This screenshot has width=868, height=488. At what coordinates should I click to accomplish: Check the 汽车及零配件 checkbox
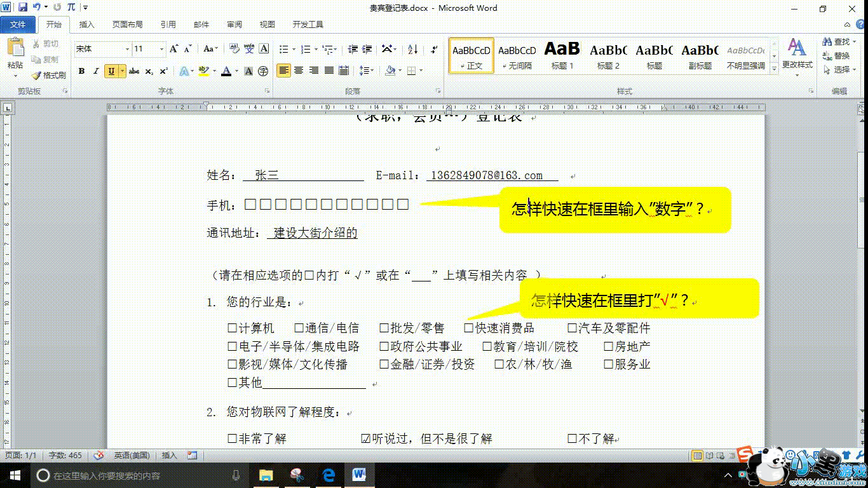pyautogui.click(x=571, y=328)
